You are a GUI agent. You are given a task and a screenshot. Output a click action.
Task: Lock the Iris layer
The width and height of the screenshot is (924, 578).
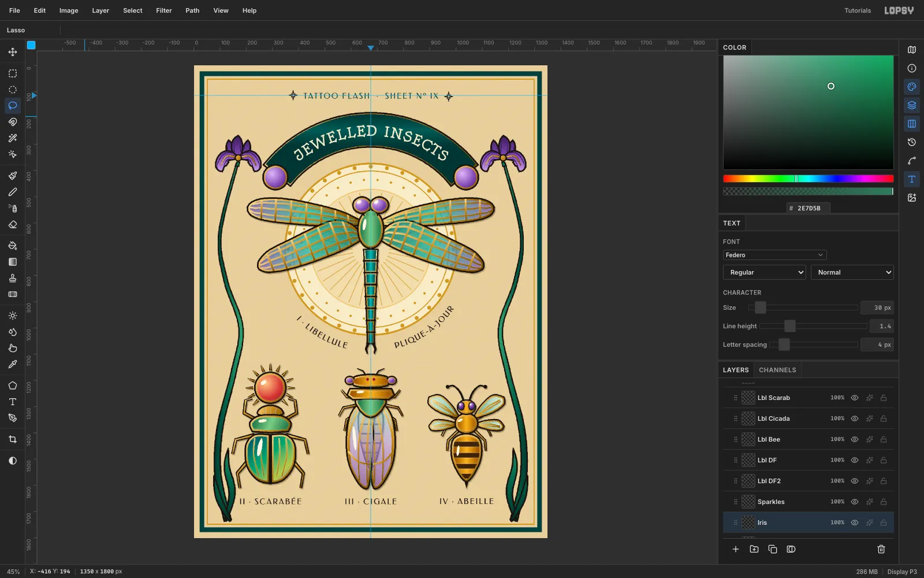(884, 523)
